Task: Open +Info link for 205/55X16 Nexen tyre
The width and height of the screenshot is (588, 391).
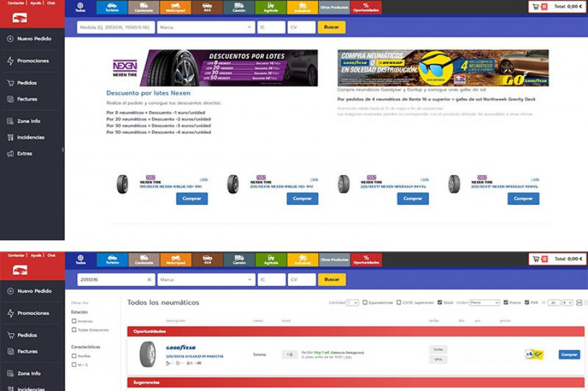Action: click(314, 180)
